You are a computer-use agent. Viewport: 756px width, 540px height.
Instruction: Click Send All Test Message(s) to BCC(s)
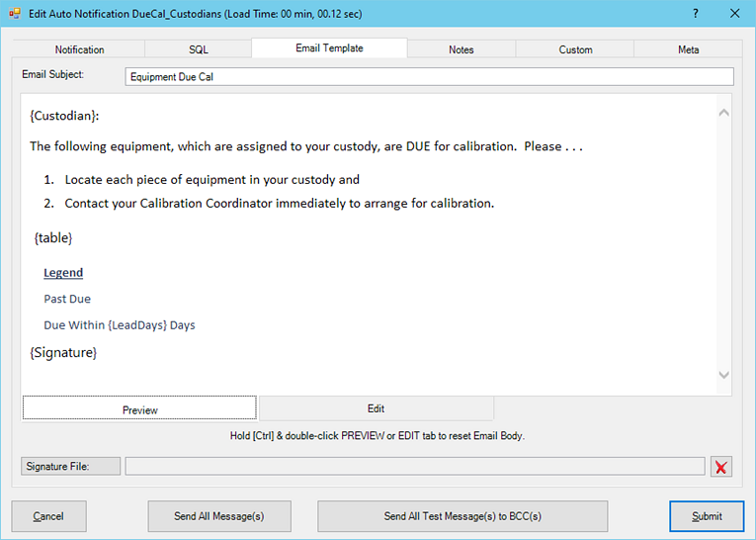click(462, 516)
